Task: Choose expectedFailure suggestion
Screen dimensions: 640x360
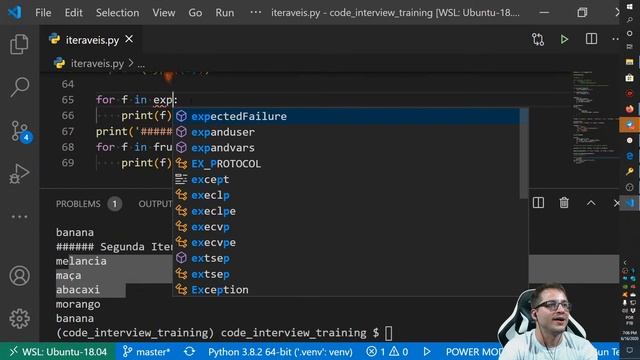Action: (x=346, y=116)
